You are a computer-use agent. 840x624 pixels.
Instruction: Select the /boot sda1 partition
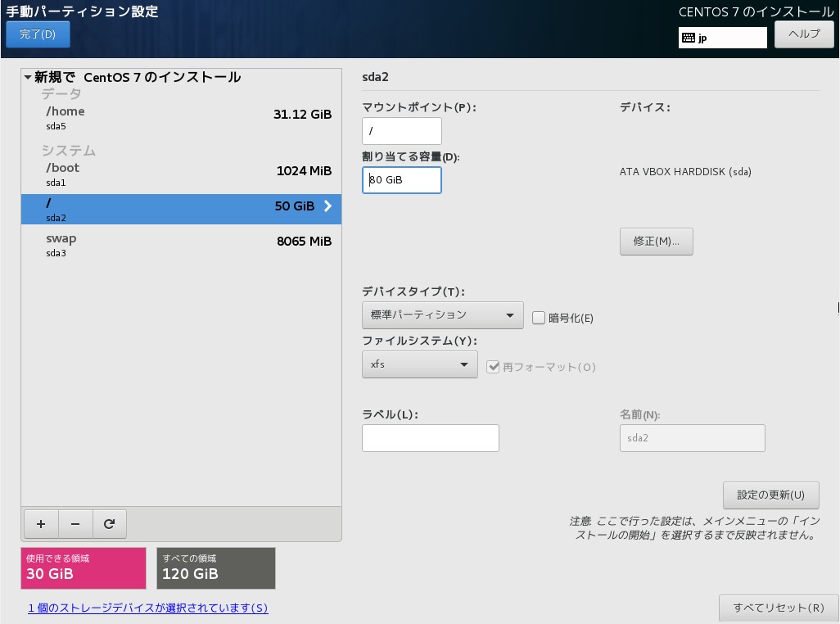click(180, 174)
